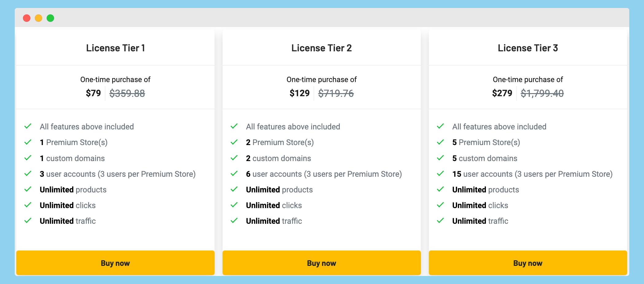Click checkmark next to Tier 1 custom domains
644x284 pixels.
28,158
